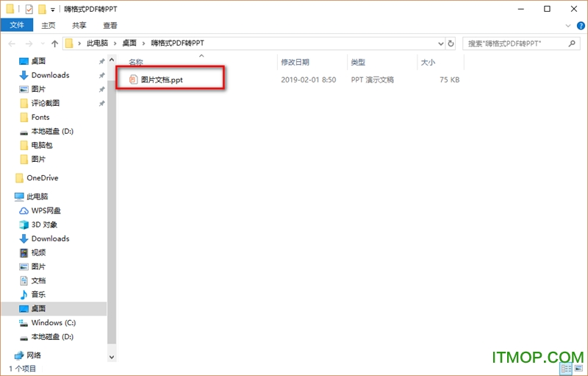Viewport: 588px width, 376px height.
Task: Click the pin icon beside Downloads
Action: (x=101, y=76)
